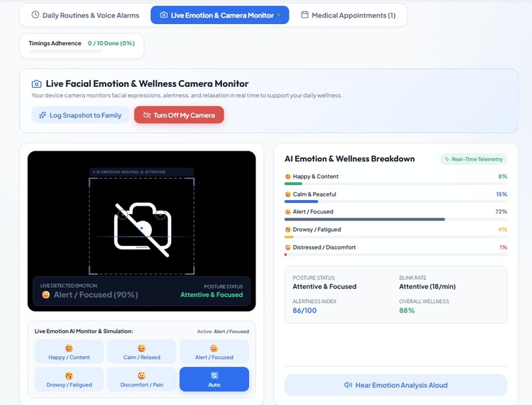The width and height of the screenshot is (532, 405).
Task: Click Drowsy / Fatigued emoji in simulation grid
Action: click(69, 375)
